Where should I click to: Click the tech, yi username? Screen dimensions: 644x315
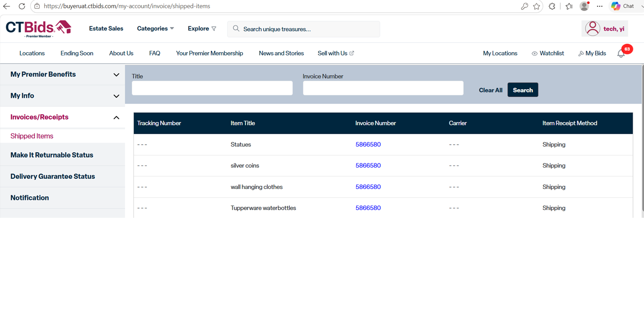pos(614,29)
